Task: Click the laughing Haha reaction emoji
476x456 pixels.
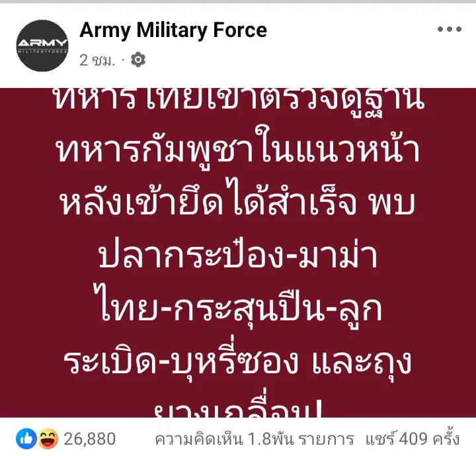Action: coord(48,439)
